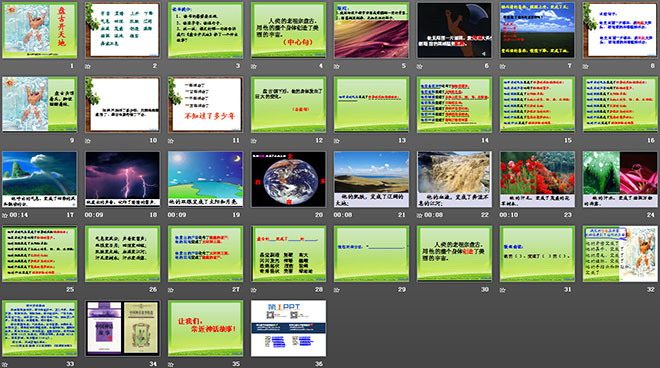Click the animation star icon under slide 6
This screenshot has width=660, height=368.
(x=420, y=66)
